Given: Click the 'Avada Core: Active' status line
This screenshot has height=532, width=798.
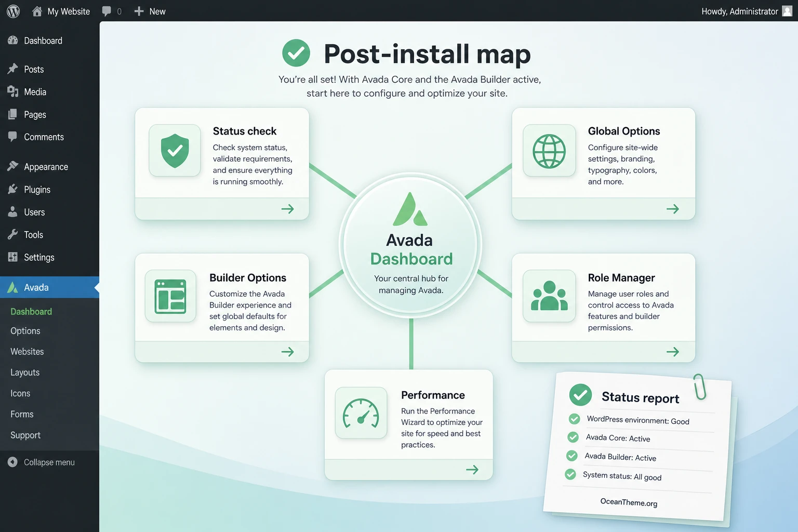Looking at the screenshot, I should [618, 438].
